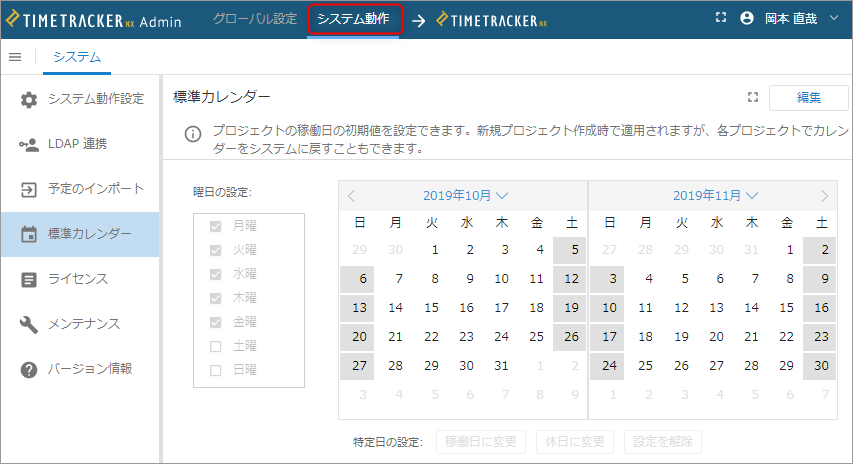Click the user name 岡本 直哉
The width and height of the screenshot is (853, 464).
click(x=791, y=18)
